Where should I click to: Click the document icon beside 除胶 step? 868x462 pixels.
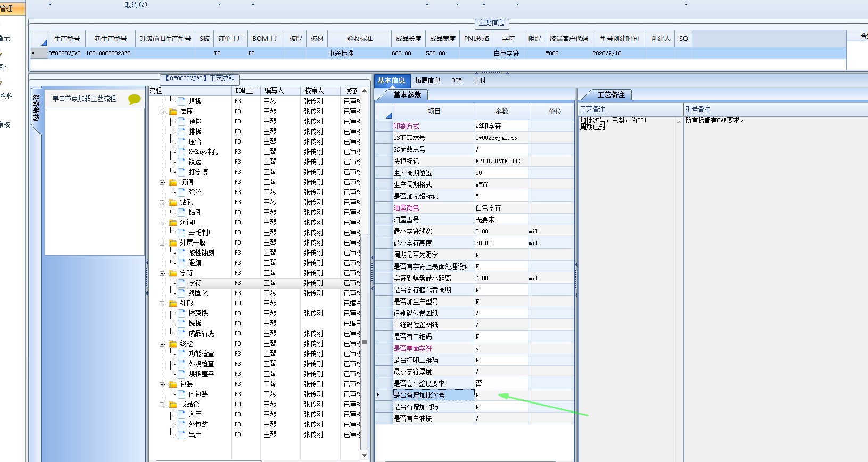tap(181, 192)
